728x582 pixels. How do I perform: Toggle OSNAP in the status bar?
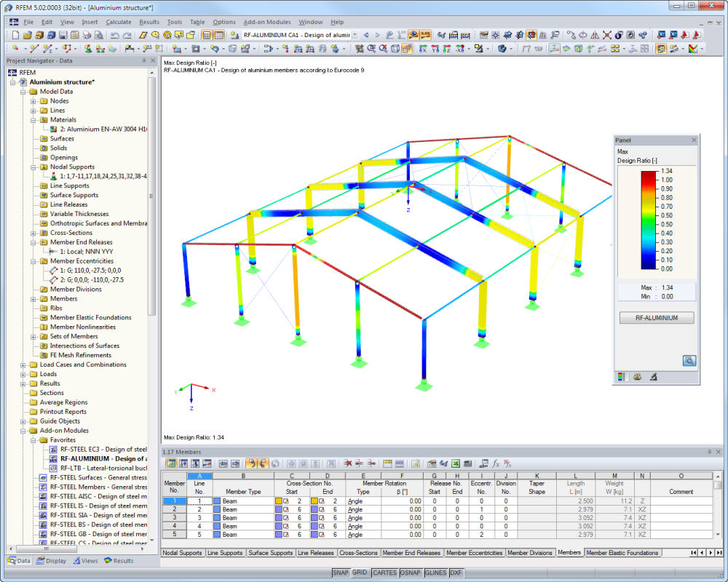(410, 573)
